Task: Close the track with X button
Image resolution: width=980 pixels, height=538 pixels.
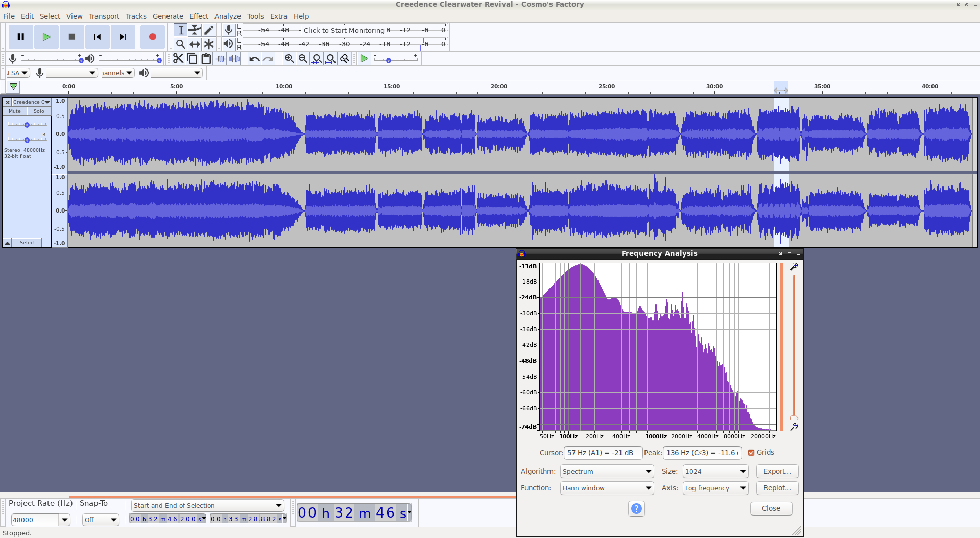Action: pos(8,102)
